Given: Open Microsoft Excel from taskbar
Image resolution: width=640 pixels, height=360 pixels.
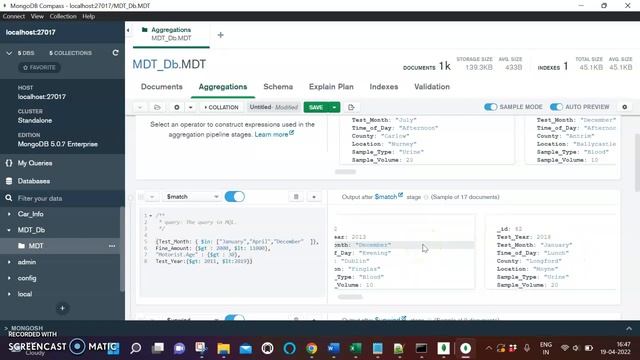Looking at the screenshot, I should (356, 348).
